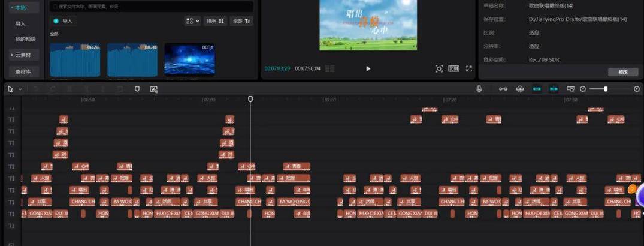Click the microphone voiceover record icon
Viewport: 644px width, 246px height.
pos(479,89)
